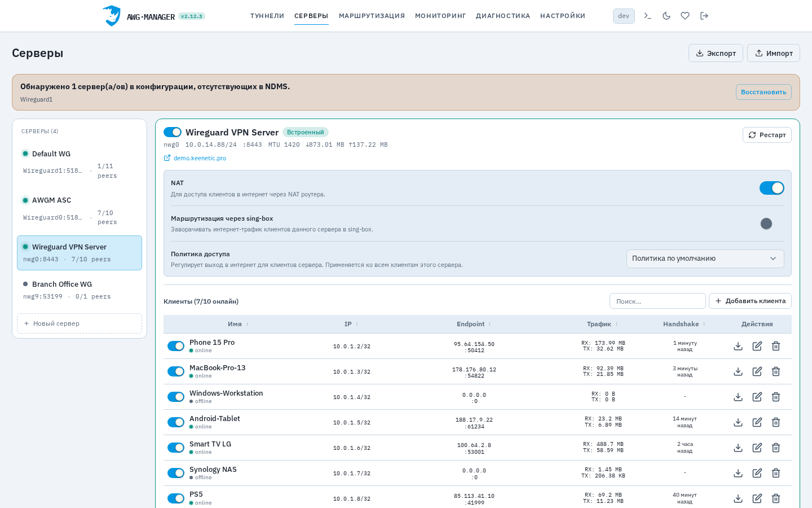Open the terminal console icon
This screenshot has height=508, width=812.
coord(647,16)
